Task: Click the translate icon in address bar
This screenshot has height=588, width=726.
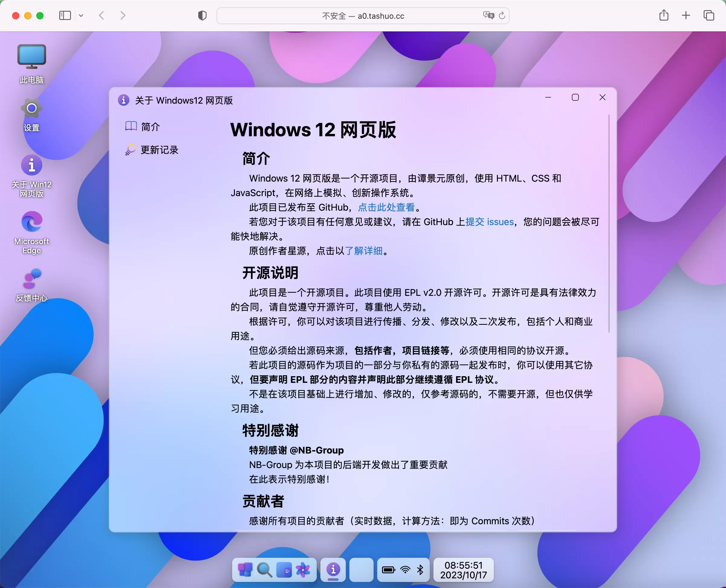Action: tap(488, 15)
